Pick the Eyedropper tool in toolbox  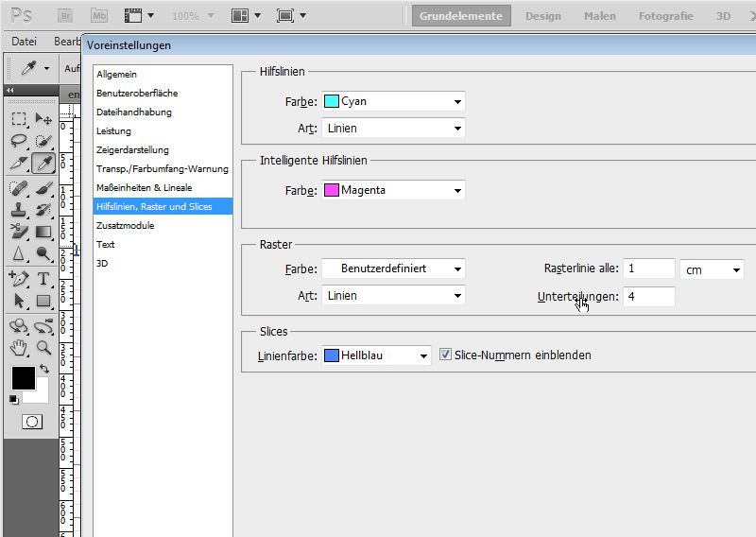coord(43,164)
